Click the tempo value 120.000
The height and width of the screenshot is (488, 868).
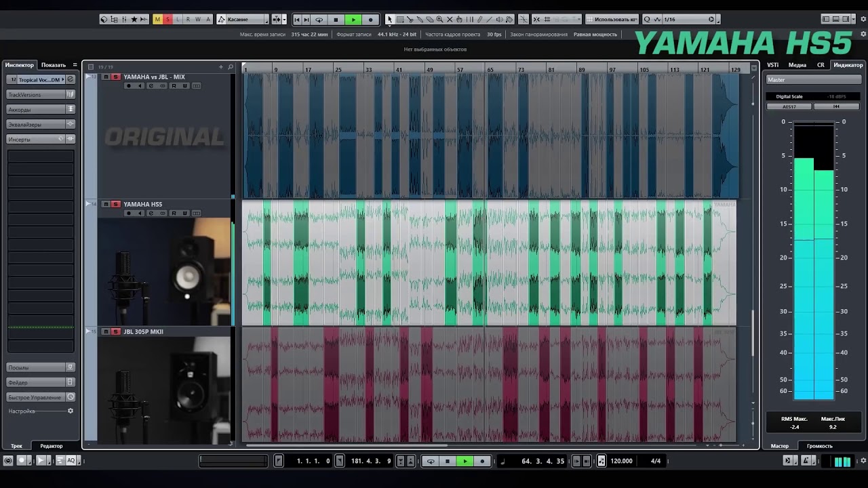[x=621, y=461]
